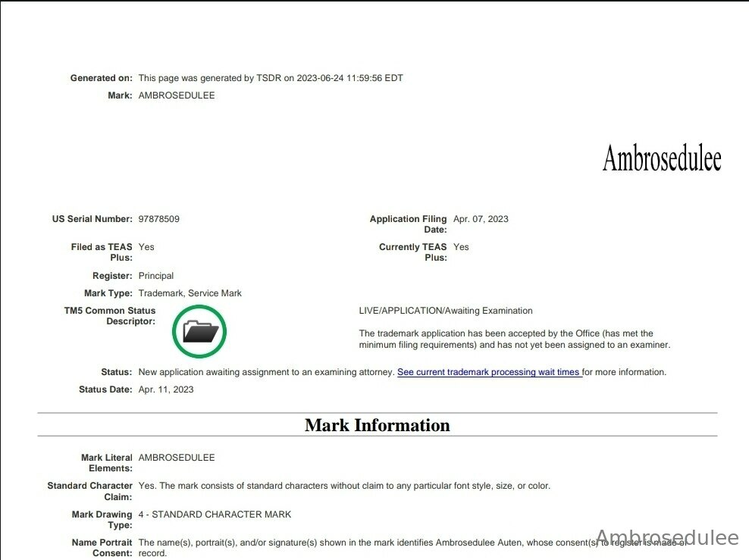The image size is (749, 560).
Task: Click the Name Portrait Consent label
Action: click(x=102, y=548)
